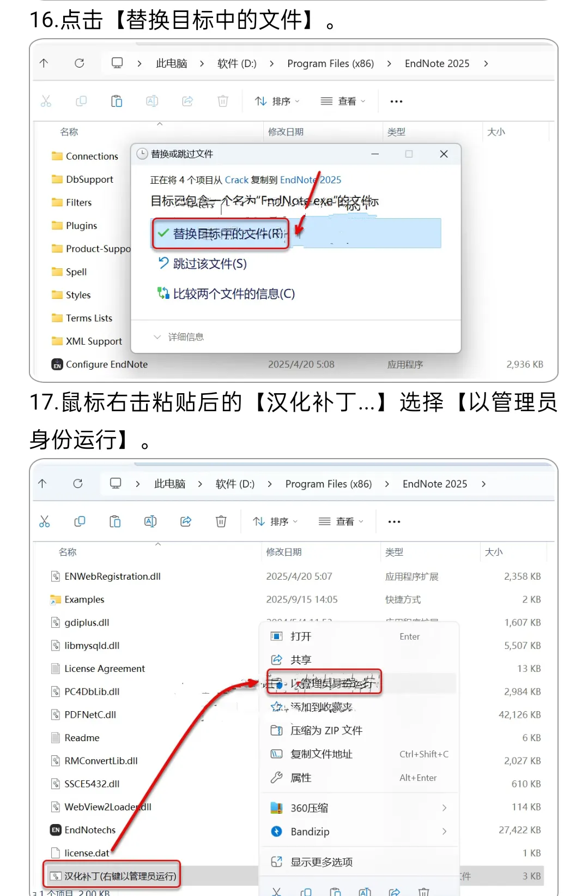Click the Up arrow in step 17 Explorer window
The height and width of the screenshot is (896, 588).
43,484
